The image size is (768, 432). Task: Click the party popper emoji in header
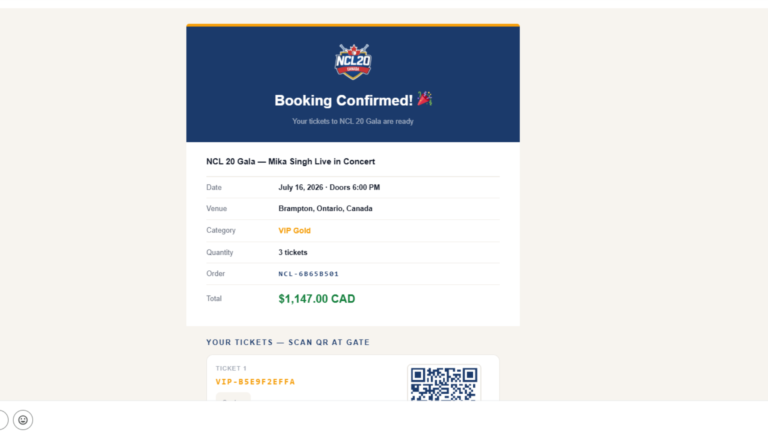click(424, 99)
